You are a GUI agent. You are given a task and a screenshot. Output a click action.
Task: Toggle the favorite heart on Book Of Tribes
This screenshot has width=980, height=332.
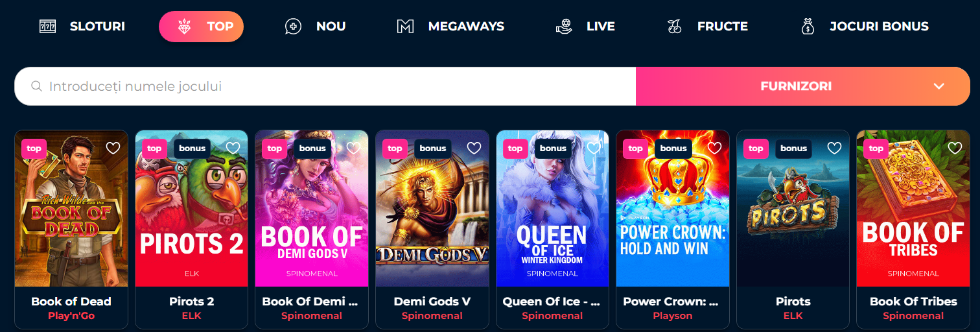pos(955,148)
